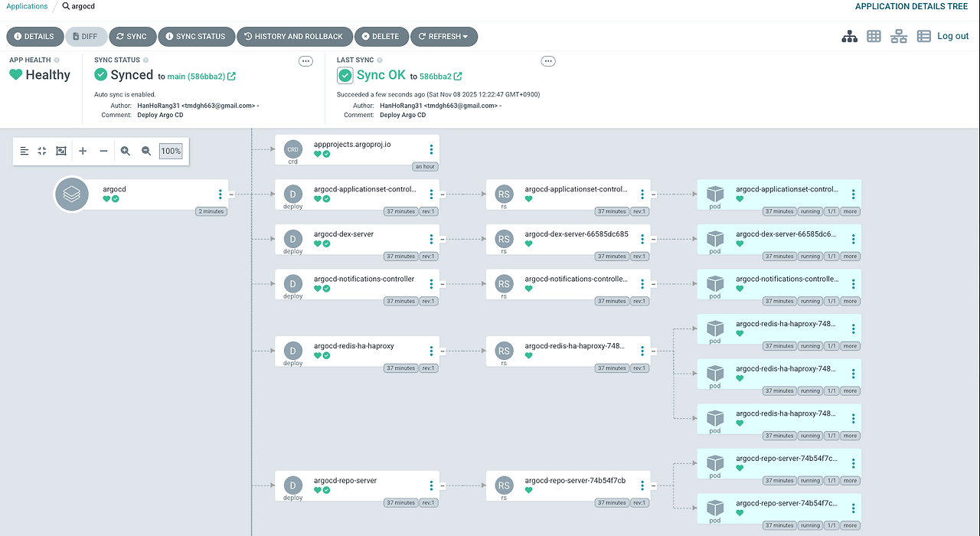Click the '2 minutes' tag on argocd node
The width and height of the screenshot is (980, 536).
tap(211, 211)
